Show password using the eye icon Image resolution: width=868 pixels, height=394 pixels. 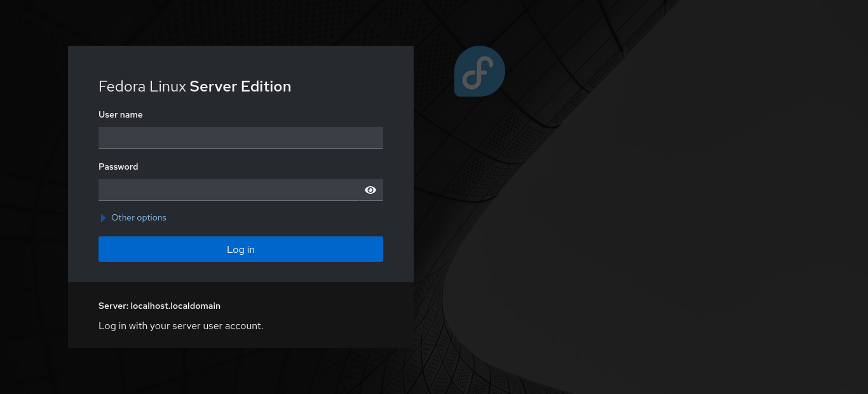(x=370, y=190)
